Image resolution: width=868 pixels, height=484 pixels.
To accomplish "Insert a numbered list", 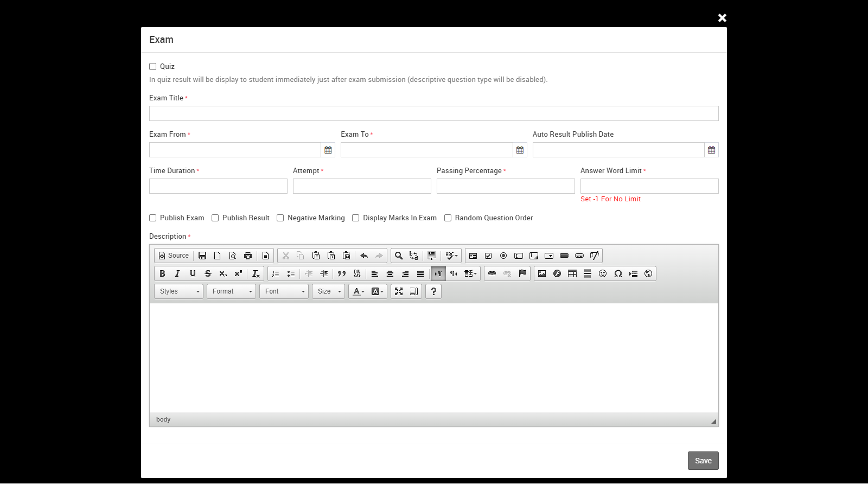I will [x=276, y=273].
